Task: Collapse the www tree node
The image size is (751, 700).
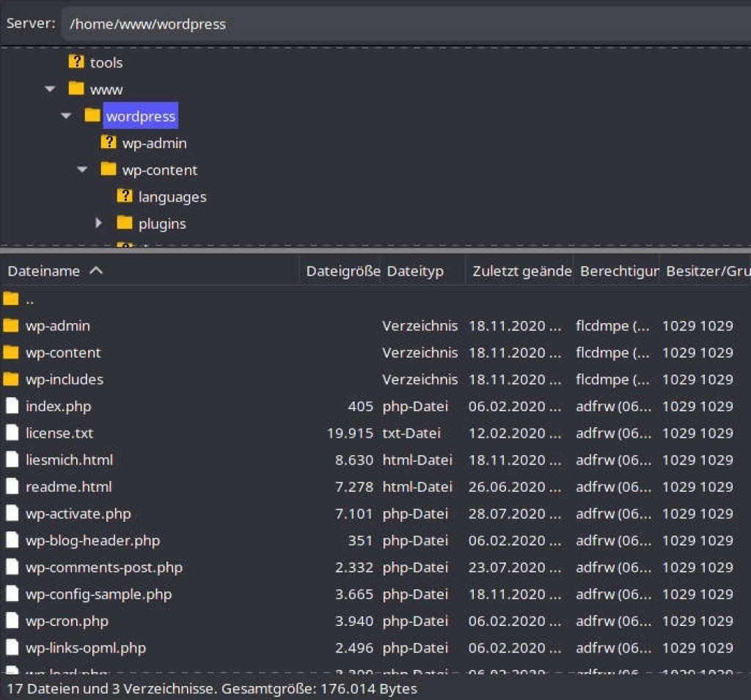Action: [50, 89]
